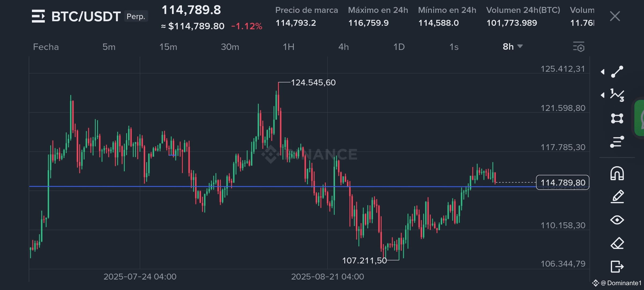Toggle the magnet snap mode
Viewport: 644px width, 290px height.
coord(617,173)
